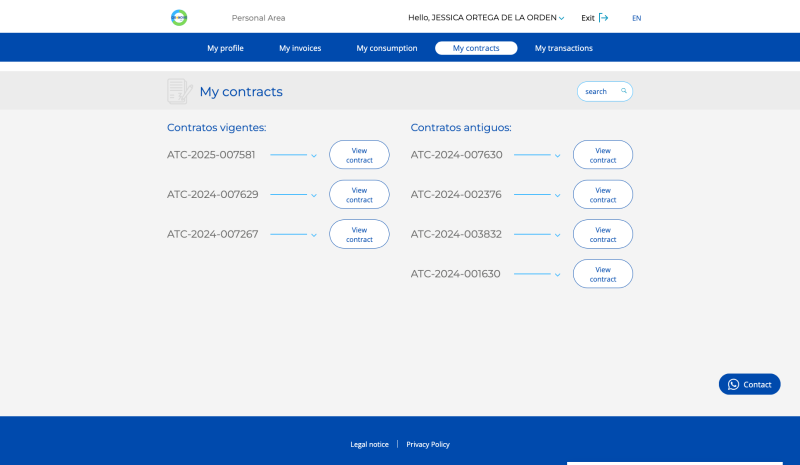The width and height of the screenshot is (800, 465).
Task: Click contract number ATC-2024-007630 text
Action: 456,155
